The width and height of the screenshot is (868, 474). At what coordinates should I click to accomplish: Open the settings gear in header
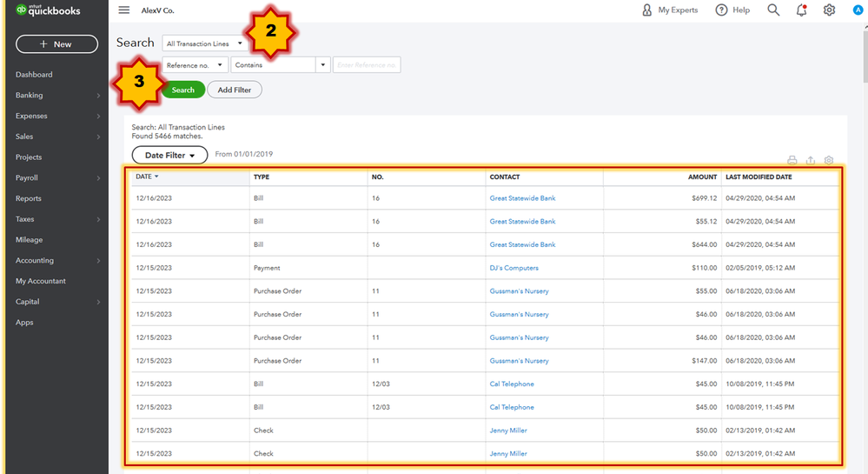click(x=829, y=10)
